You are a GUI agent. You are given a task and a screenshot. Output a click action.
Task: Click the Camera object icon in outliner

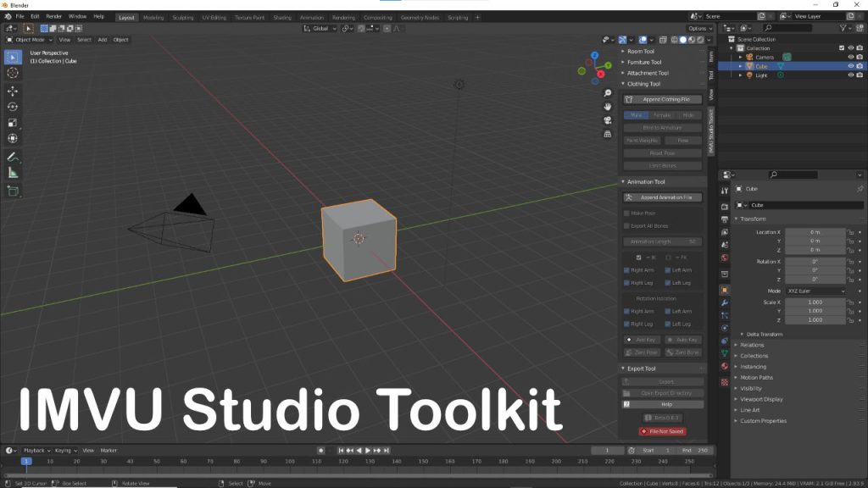pyautogui.click(x=749, y=57)
